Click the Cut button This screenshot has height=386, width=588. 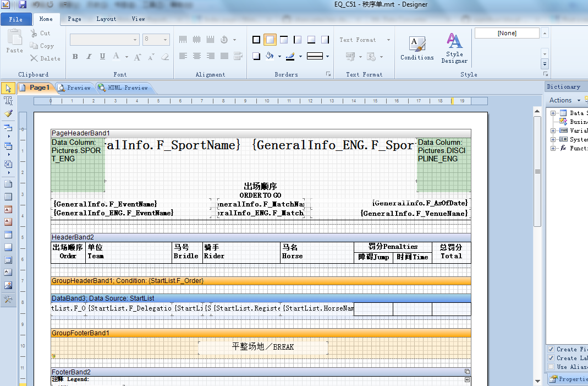[x=41, y=34]
